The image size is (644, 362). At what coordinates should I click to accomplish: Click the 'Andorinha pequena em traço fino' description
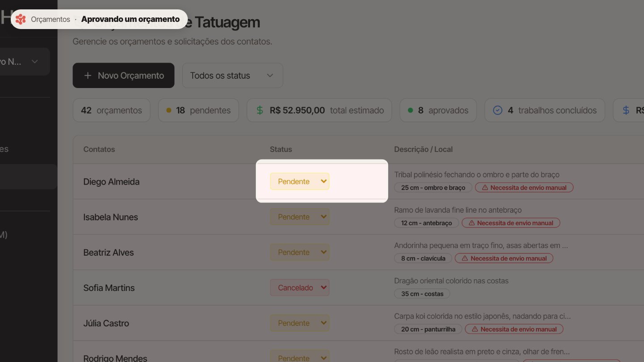481,246
